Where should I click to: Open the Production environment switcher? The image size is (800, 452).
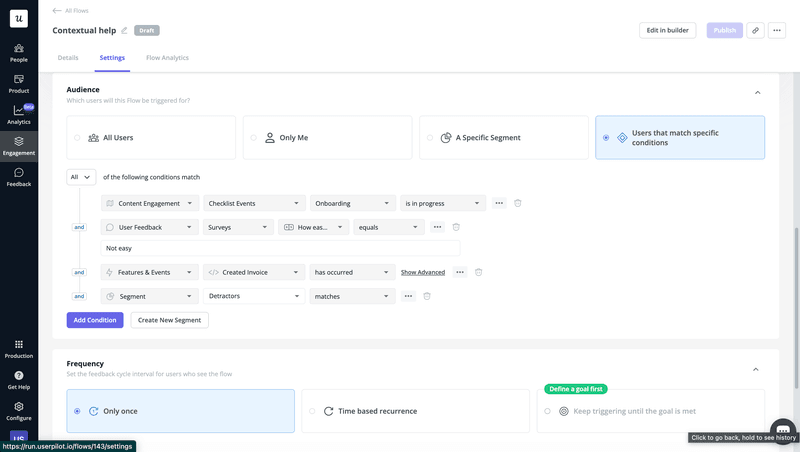[19, 349]
